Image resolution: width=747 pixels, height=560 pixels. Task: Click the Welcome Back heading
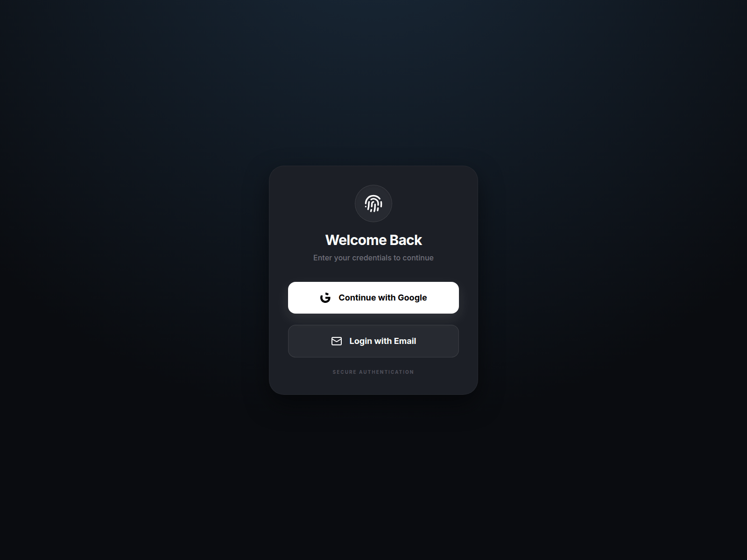pos(373,240)
